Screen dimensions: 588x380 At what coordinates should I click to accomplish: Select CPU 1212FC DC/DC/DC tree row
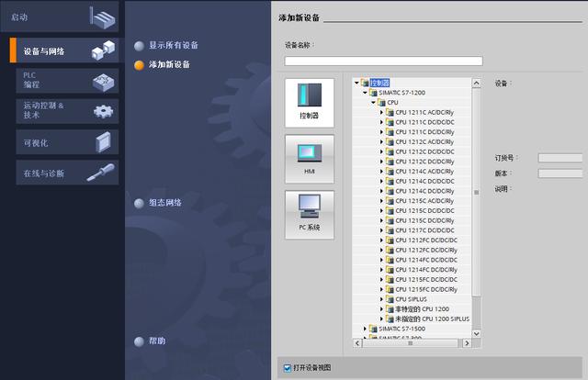point(424,240)
